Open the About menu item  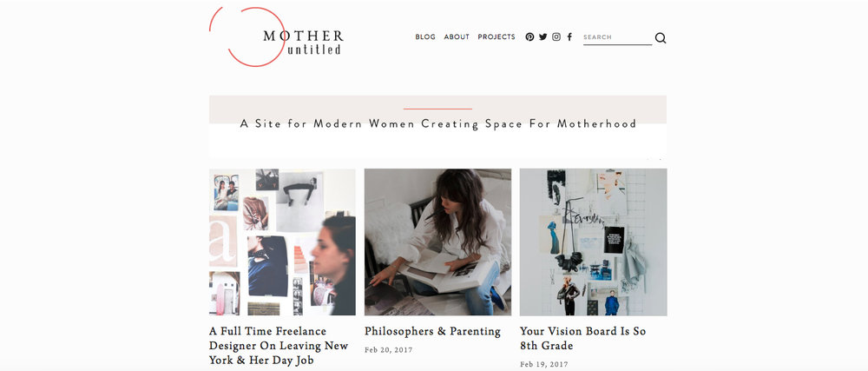(457, 37)
